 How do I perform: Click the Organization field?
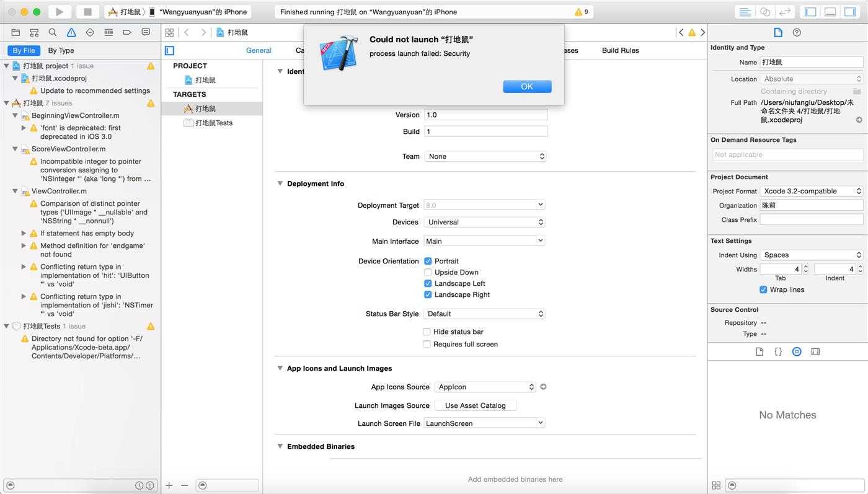[812, 205]
